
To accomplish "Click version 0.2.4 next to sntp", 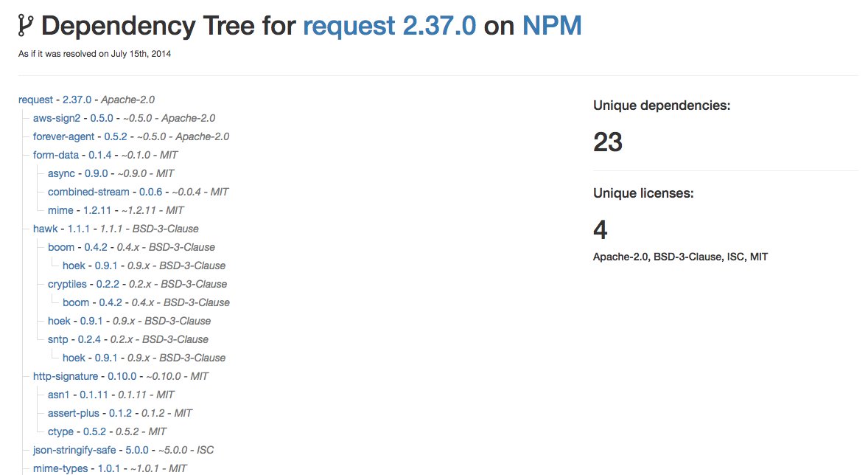I will click(89, 339).
